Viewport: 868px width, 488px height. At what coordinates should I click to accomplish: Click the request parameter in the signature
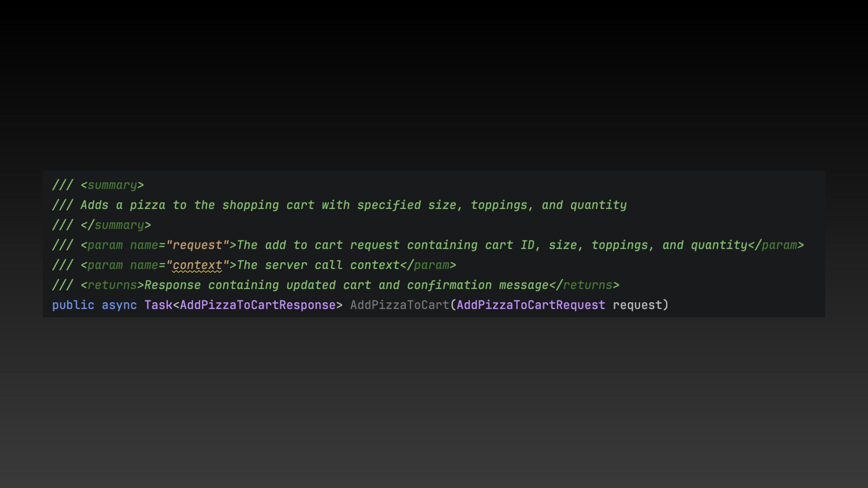[637, 305]
